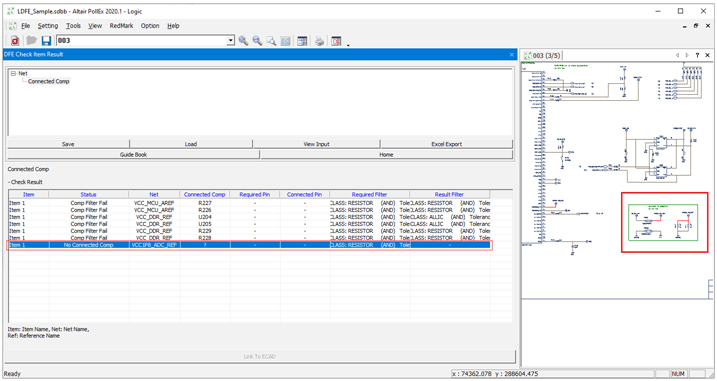
Task: Select the row with R227
Action: 249,203
